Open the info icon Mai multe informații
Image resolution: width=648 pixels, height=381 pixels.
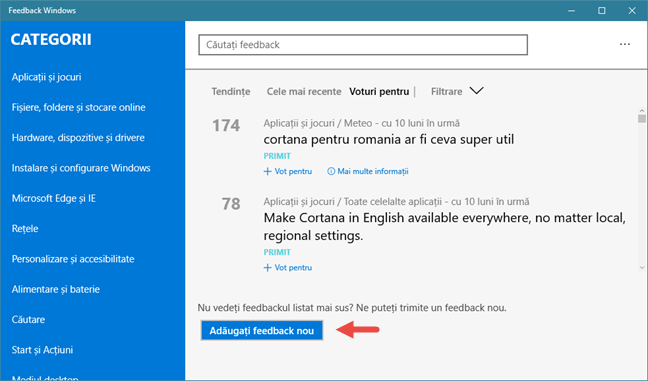pos(331,171)
